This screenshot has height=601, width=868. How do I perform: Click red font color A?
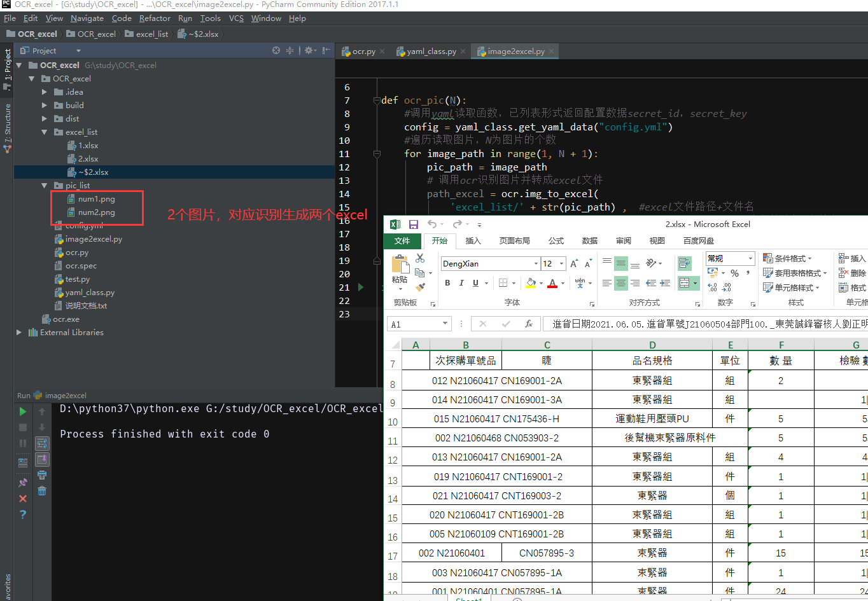[552, 283]
